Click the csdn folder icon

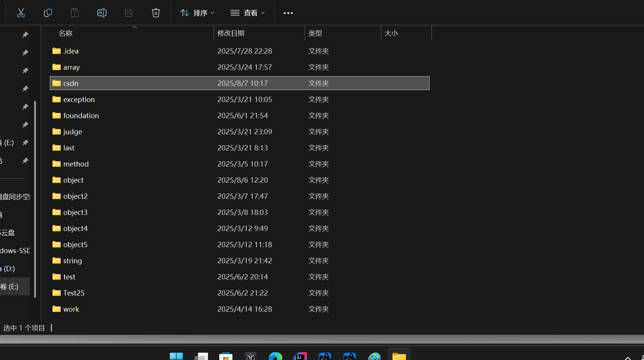[x=57, y=83]
